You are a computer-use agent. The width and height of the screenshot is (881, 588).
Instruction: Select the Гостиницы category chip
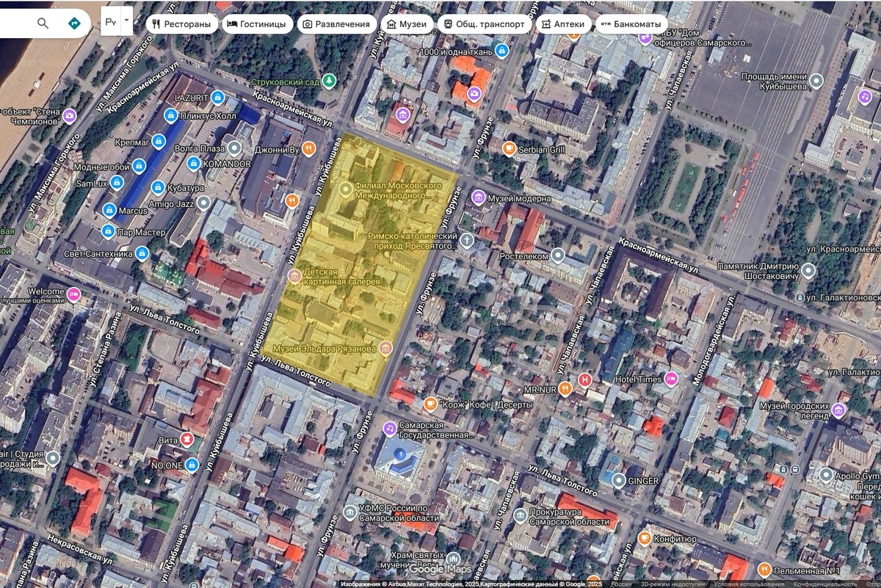257,24
